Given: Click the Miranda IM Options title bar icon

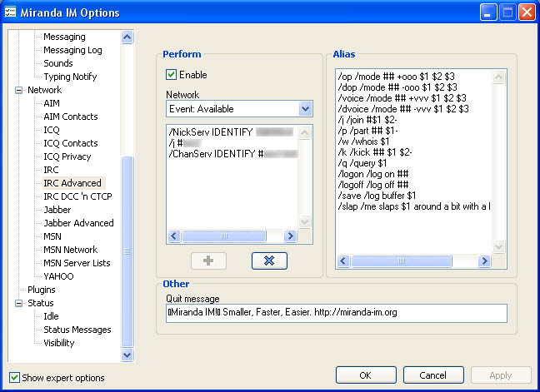Looking at the screenshot, I should tap(10, 12).
